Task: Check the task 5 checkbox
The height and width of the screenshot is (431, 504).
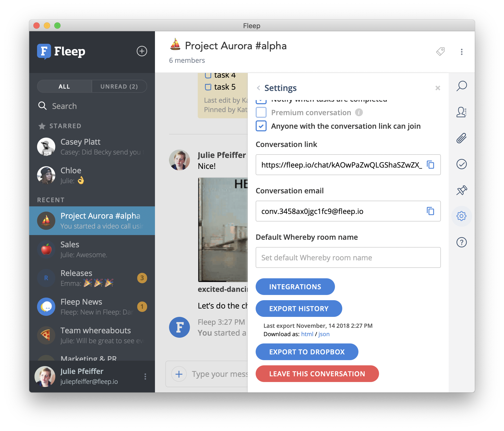Action: coord(208,87)
